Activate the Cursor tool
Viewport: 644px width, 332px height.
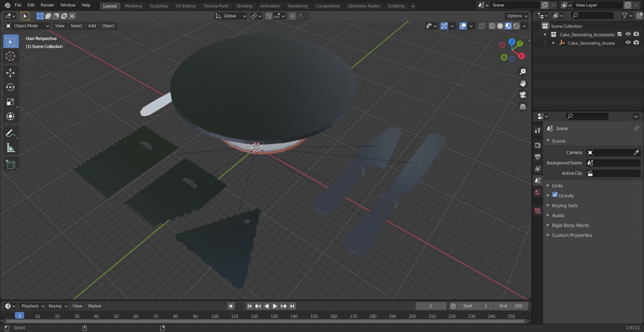click(x=10, y=56)
